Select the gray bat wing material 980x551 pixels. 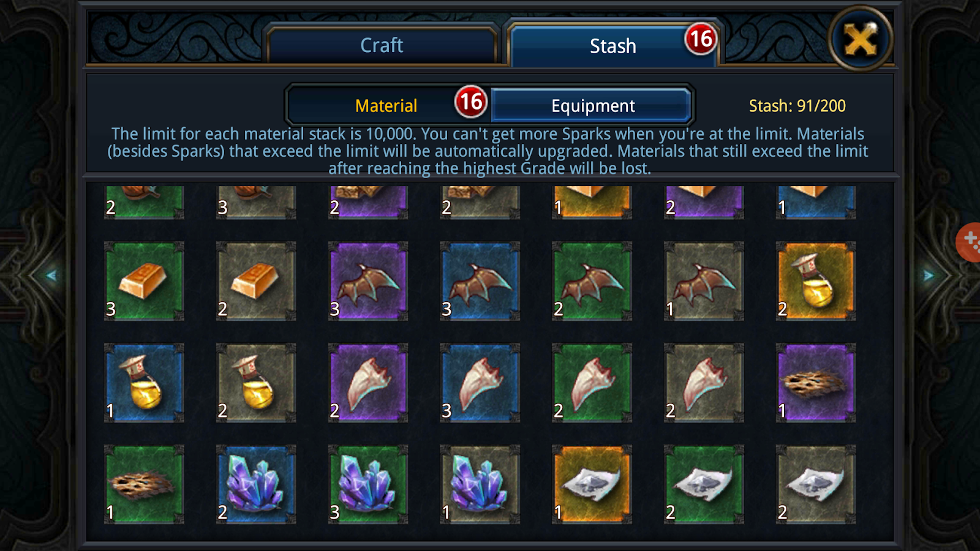[704, 281]
